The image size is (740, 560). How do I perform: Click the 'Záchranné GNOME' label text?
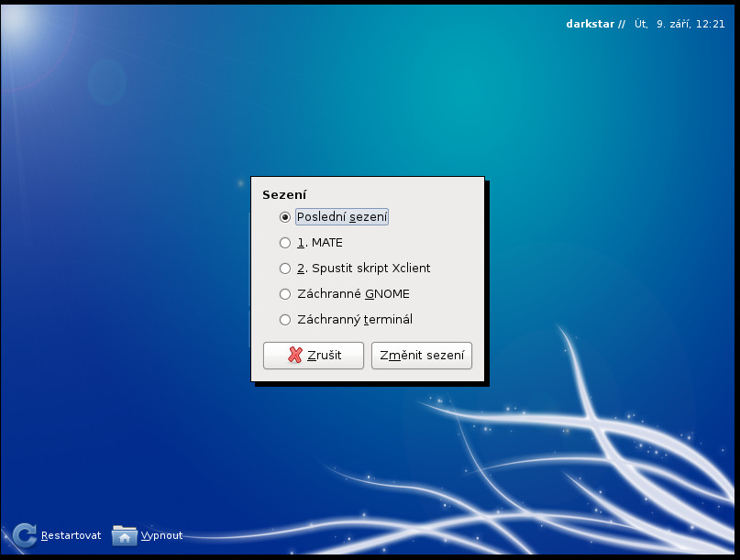coord(353,294)
